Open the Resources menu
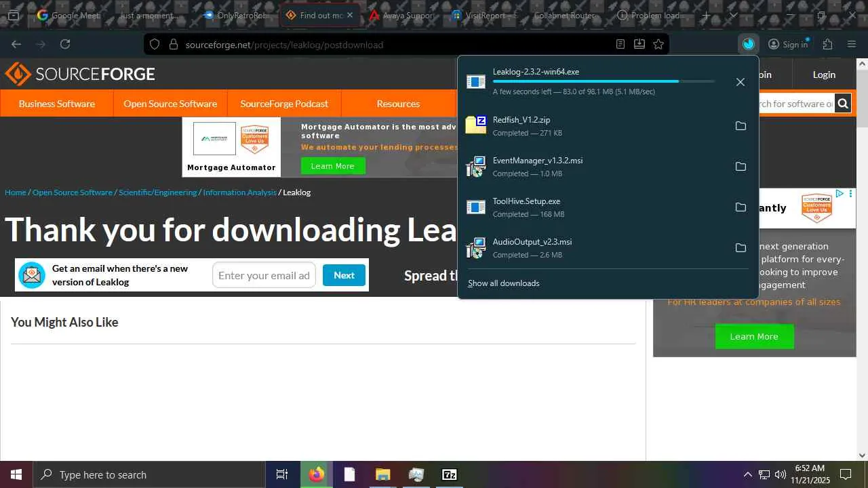 pyautogui.click(x=398, y=104)
